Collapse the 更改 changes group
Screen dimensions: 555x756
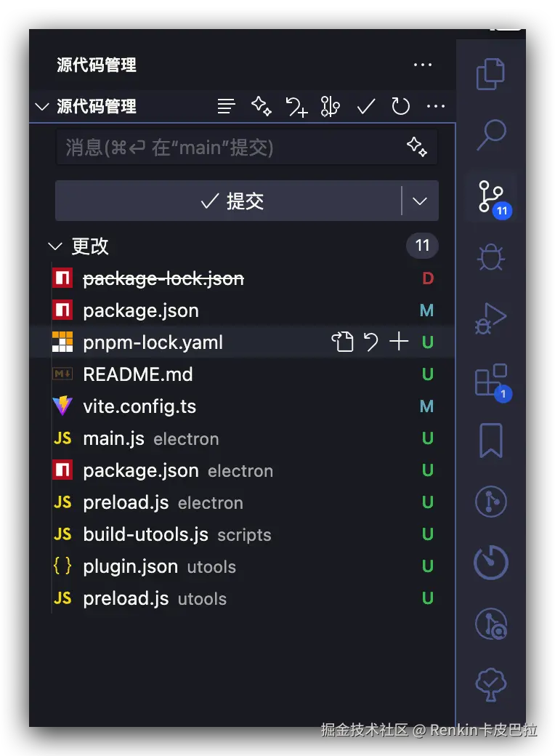(54, 246)
